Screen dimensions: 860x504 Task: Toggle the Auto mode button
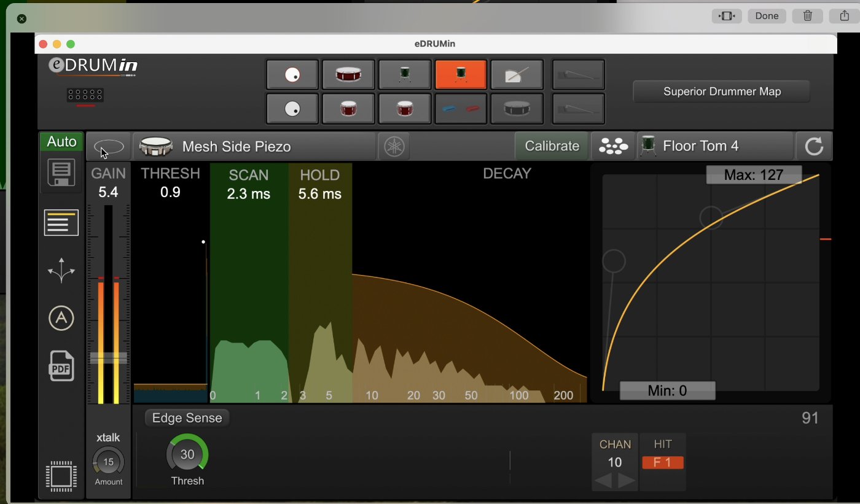(x=61, y=142)
